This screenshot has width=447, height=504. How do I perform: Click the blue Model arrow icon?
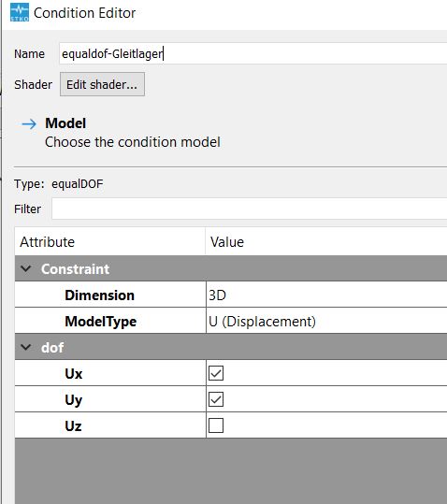click(x=29, y=123)
